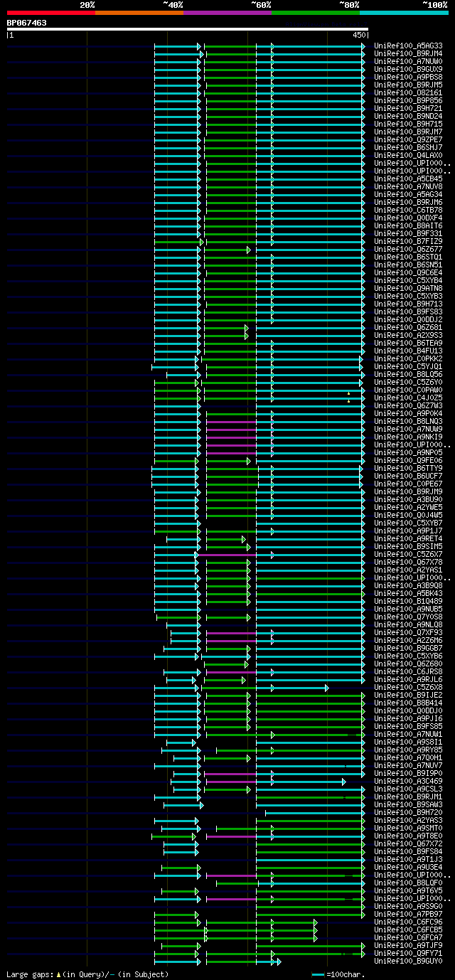
Task: Select the label 'UniRef100_Q9ZPE7'
Action: coord(408,139)
